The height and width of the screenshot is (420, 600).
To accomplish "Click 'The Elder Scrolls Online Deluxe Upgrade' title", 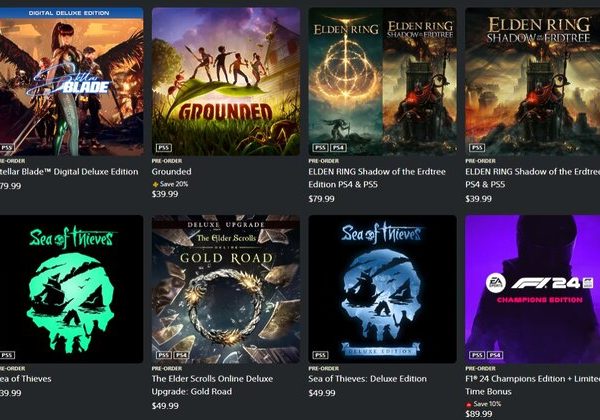I will click(x=212, y=385).
